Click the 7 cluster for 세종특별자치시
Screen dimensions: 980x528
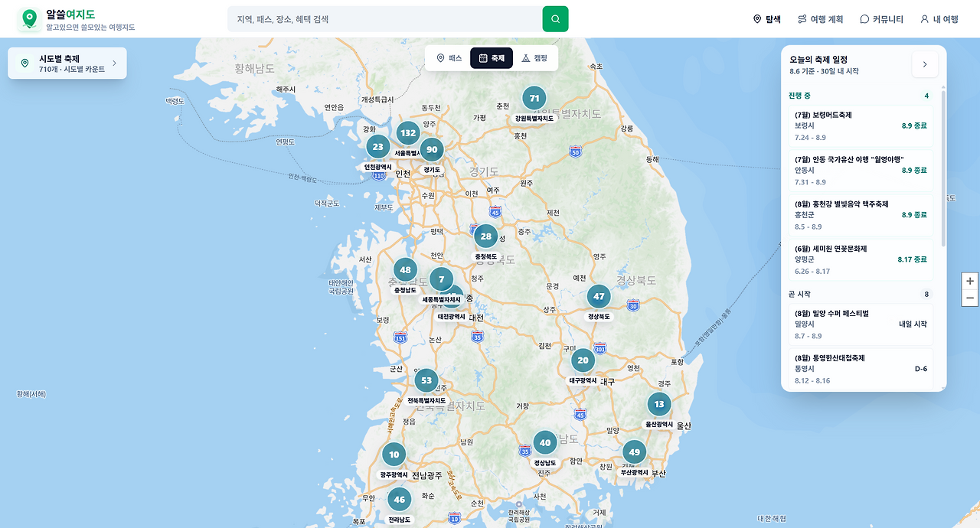[441, 279]
